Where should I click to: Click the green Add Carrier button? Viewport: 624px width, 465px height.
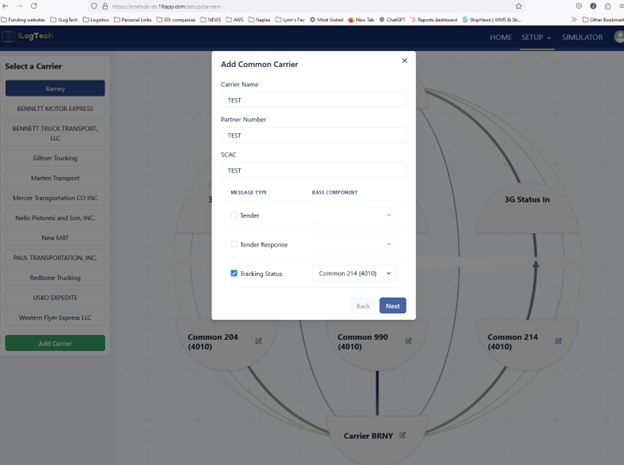[x=55, y=343]
